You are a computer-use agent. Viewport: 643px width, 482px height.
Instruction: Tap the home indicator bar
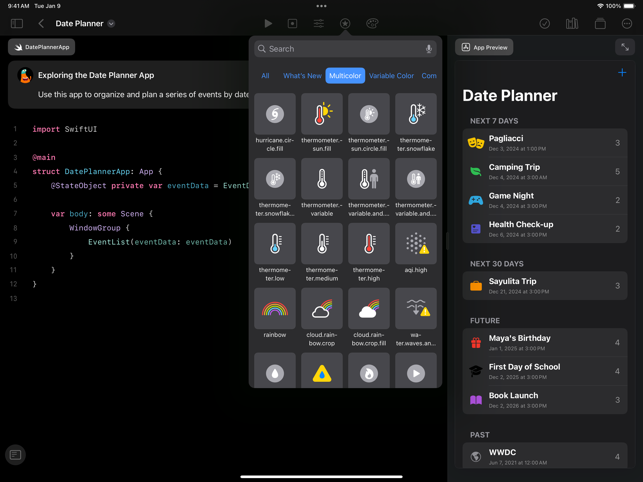(322, 477)
